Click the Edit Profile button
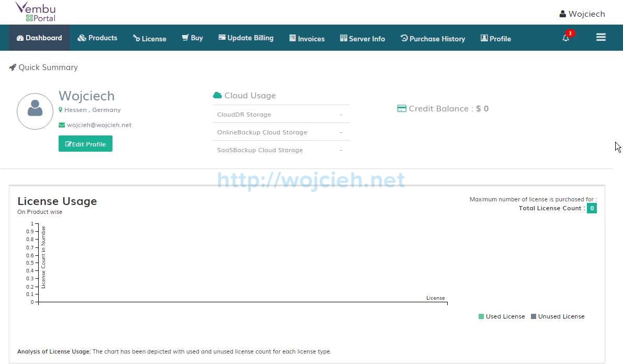 click(85, 144)
